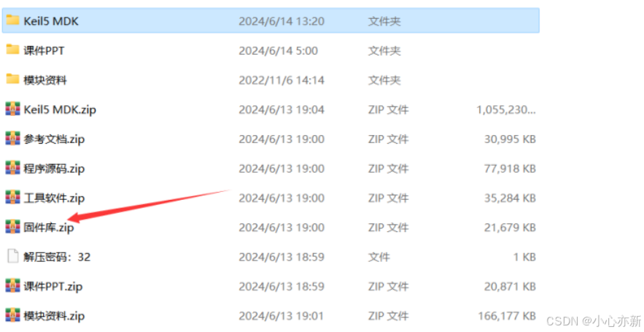Select the file name Keil5 MDK
Image resolution: width=644 pixels, height=332 pixels.
51,21
